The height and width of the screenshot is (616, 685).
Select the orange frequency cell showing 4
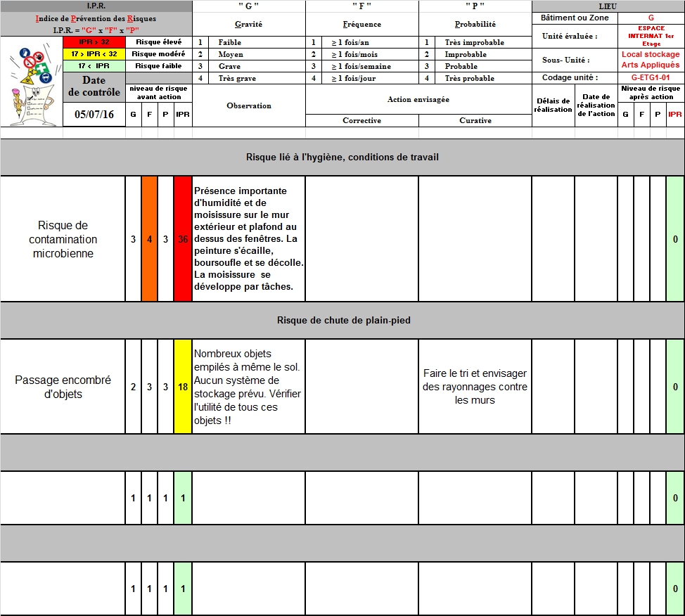149,239
